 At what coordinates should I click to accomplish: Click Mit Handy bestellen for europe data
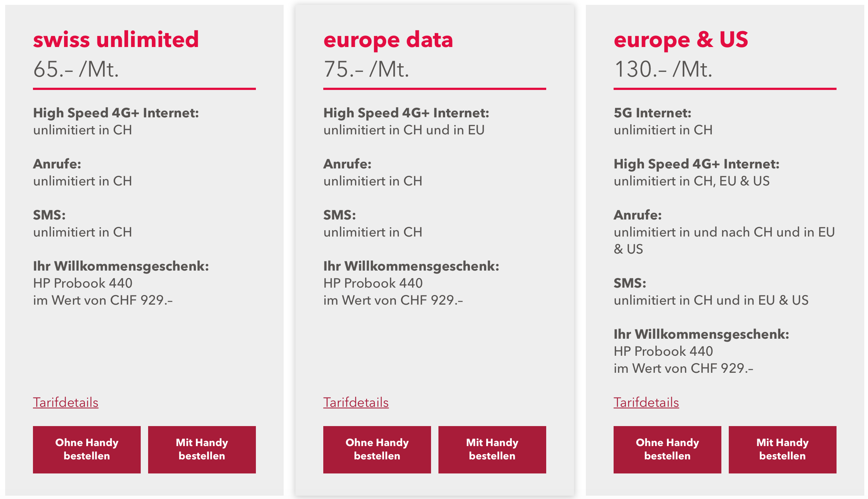coord(492,449)
